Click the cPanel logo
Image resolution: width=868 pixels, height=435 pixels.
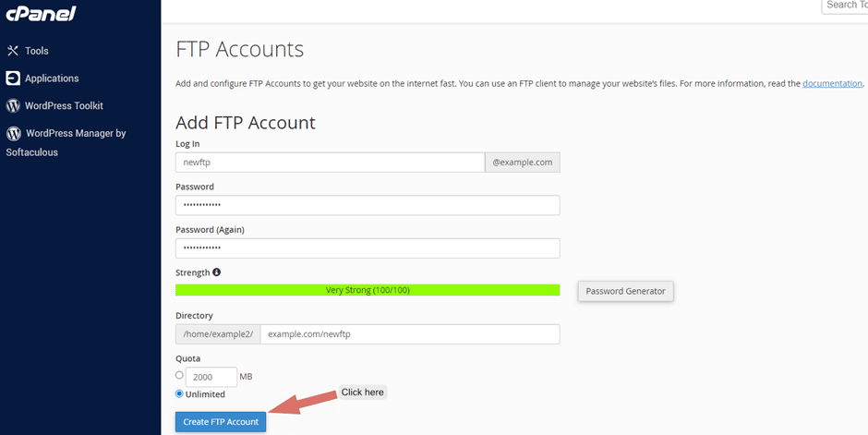point(41,13)
